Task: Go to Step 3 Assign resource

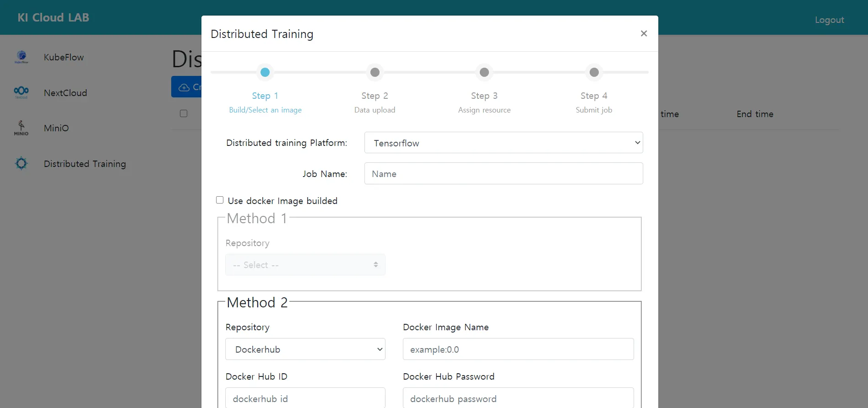Action: (484, 102)
